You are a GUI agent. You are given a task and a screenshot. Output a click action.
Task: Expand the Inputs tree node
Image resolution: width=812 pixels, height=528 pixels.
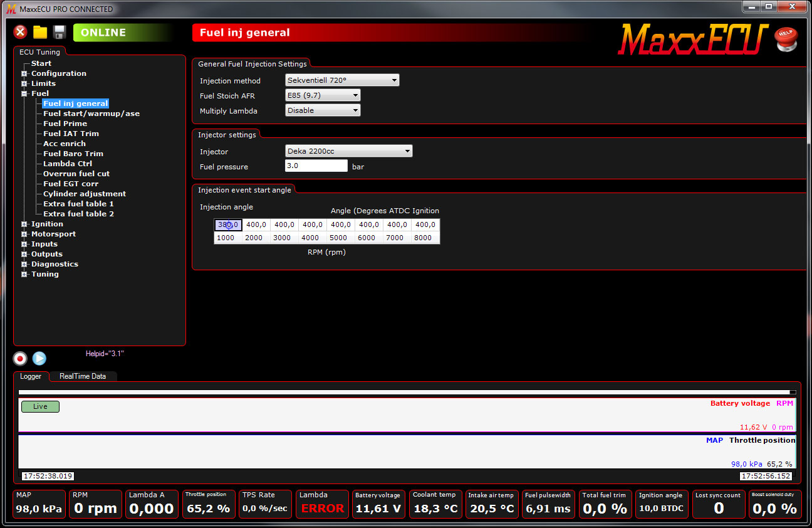pos(24,244)
